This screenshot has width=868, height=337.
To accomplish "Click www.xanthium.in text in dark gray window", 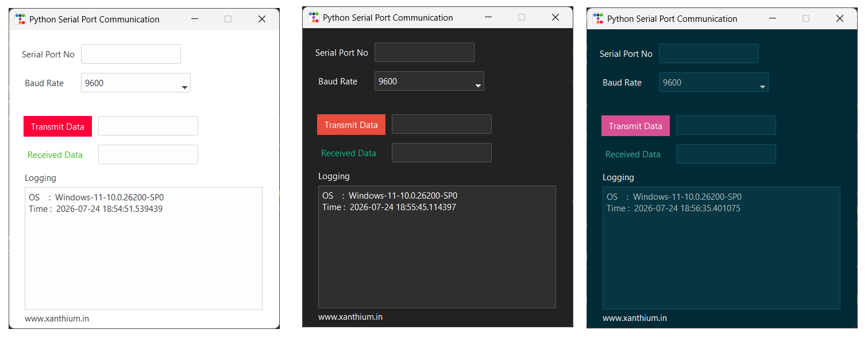I will (350, 317).
